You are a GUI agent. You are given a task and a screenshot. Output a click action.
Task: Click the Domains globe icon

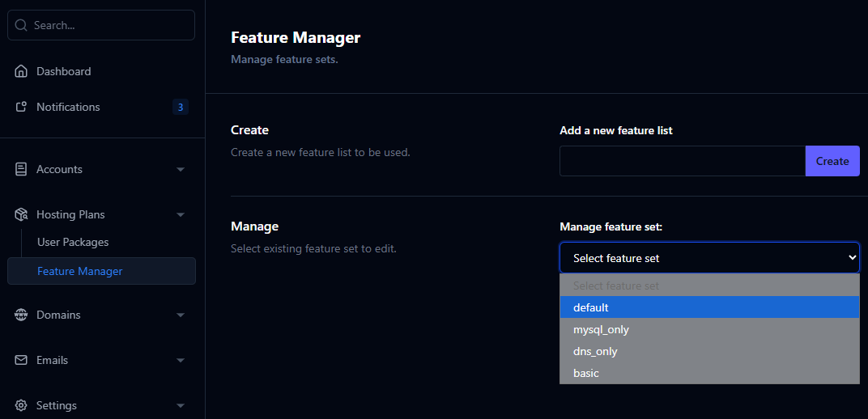point(21,315)
